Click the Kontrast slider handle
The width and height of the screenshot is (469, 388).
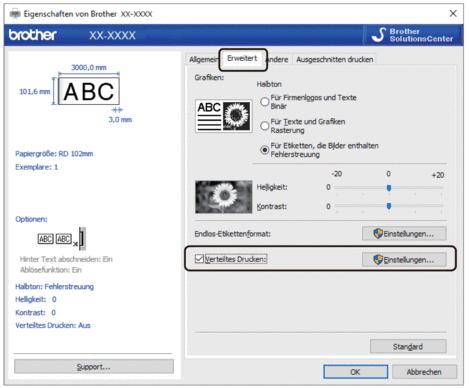coord(389,206)
